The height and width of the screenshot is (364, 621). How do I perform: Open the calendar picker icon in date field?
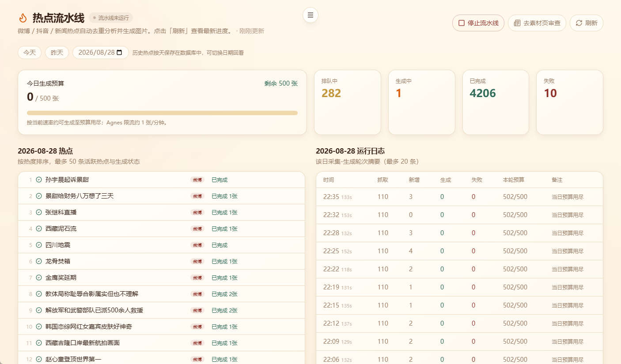tap(119, 53)
